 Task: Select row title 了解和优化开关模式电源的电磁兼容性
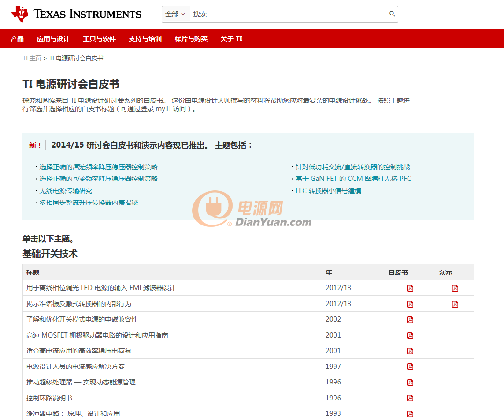pos(82,319)
